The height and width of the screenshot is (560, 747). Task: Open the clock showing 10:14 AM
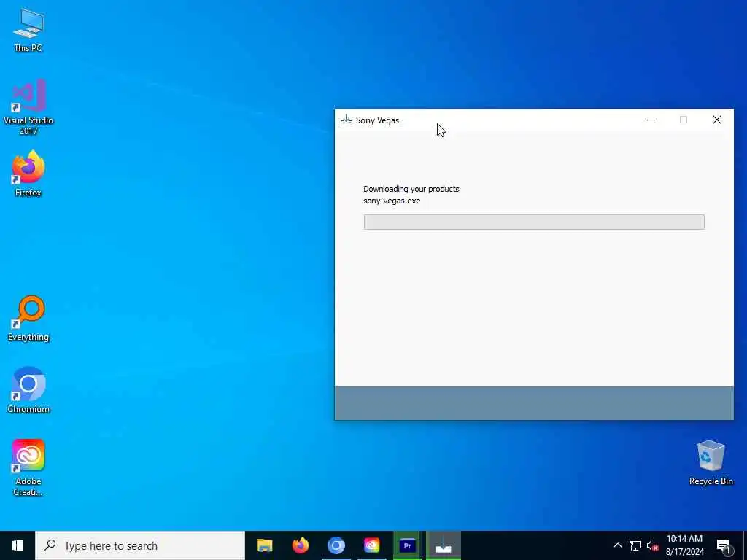(684, 545)
